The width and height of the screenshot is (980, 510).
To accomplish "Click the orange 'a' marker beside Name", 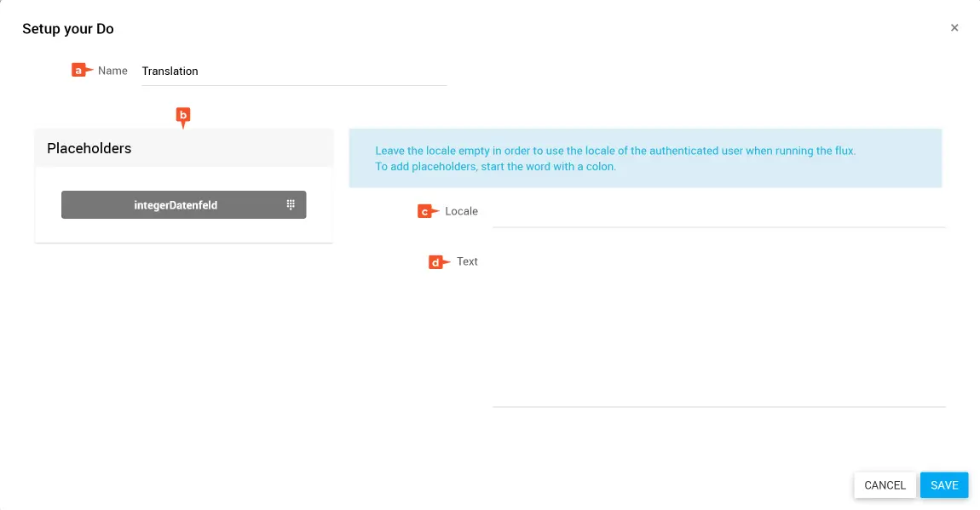I will 80,71.
